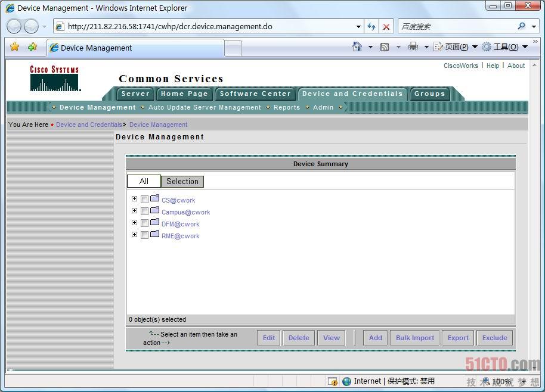Switch to the Home Page tab
Viewport: 545px width, 392px height.
point(184,94)
